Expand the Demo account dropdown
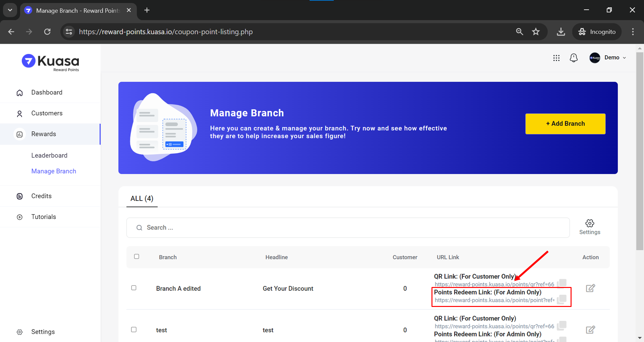 [x=608, y=58]
